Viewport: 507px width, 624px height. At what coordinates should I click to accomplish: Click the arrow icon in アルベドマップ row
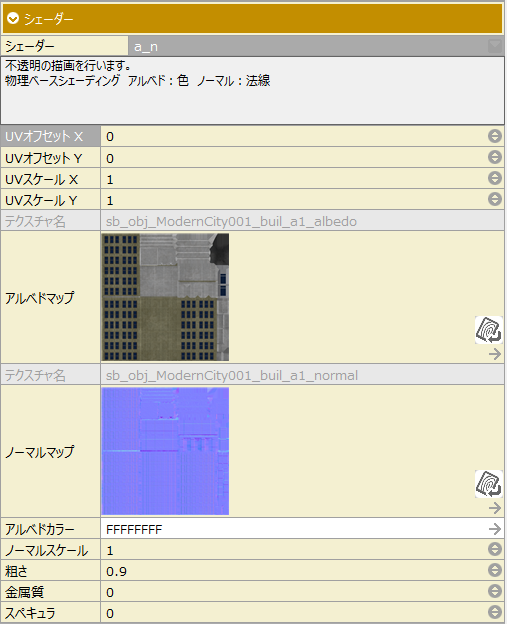point(495,354)
